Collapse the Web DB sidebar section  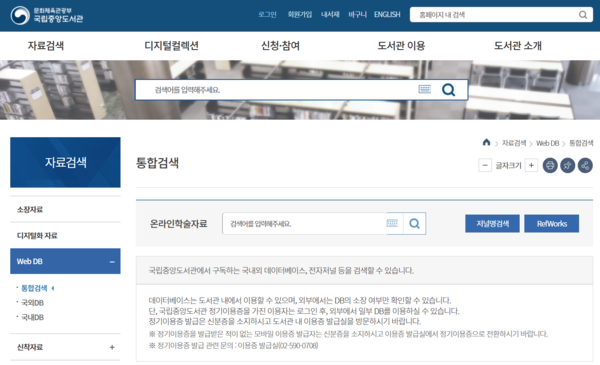coord(112,262)
